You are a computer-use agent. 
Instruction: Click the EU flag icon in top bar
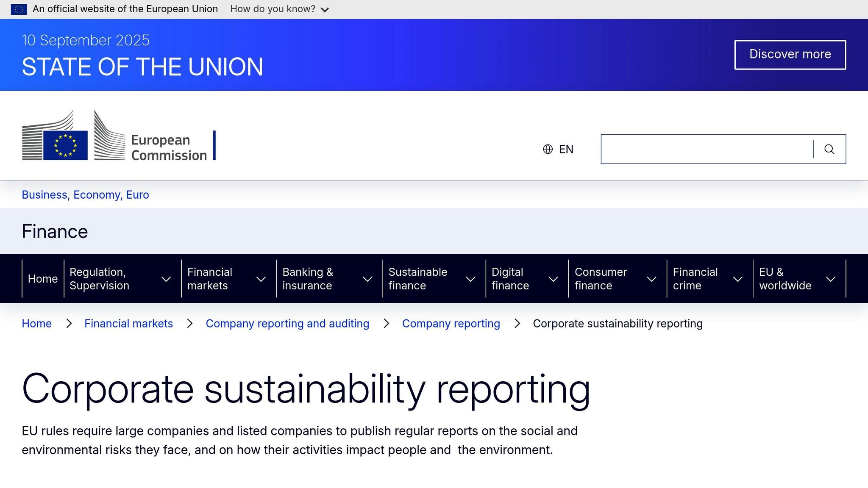(19, 9)
